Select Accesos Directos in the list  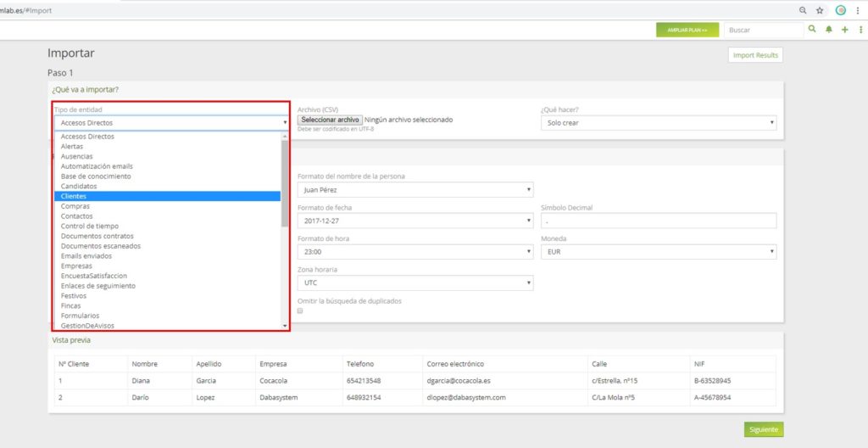click(x=168, y=137)
